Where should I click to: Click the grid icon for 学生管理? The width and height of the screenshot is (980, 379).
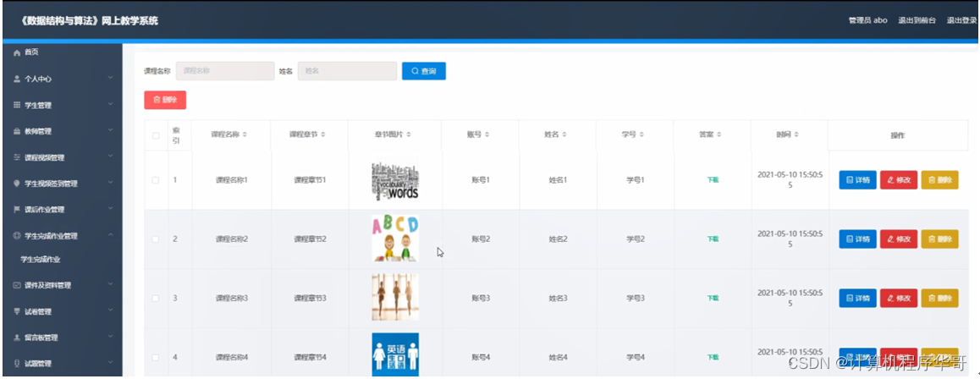17,106
